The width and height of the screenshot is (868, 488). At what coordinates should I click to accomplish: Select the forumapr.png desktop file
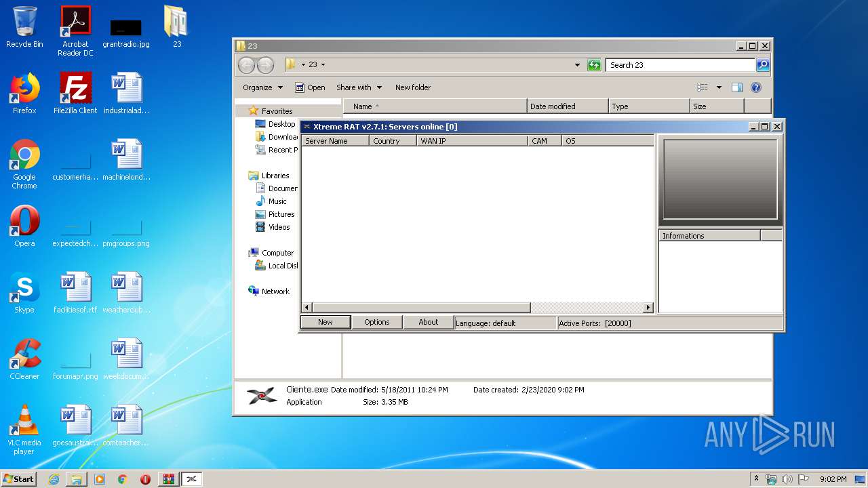click(75, 366)
